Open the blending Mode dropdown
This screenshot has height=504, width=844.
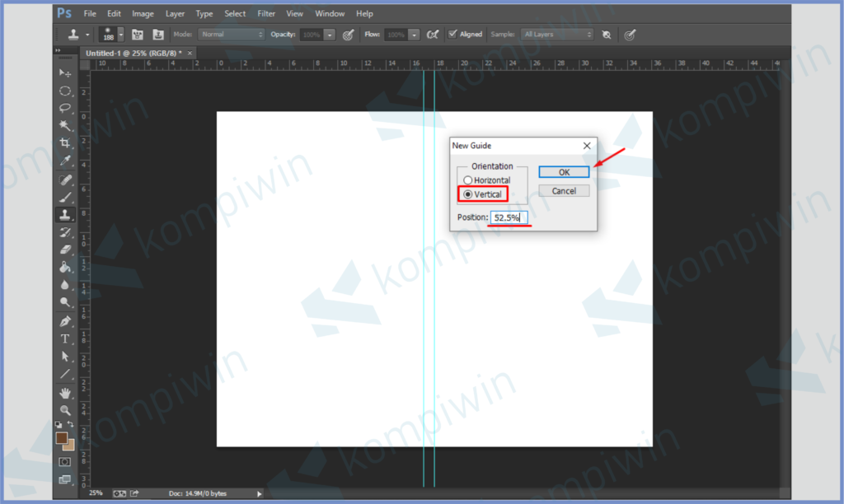(232, 35)
